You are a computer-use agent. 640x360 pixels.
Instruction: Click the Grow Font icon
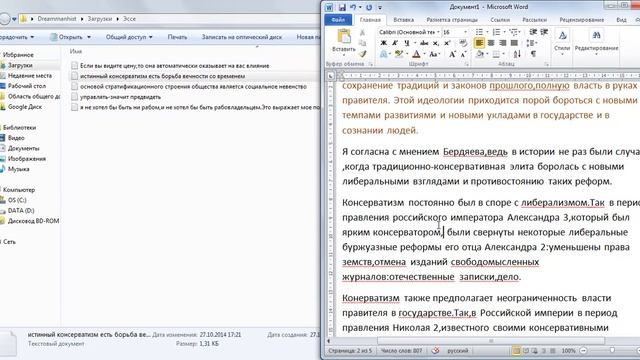[452, 54]
